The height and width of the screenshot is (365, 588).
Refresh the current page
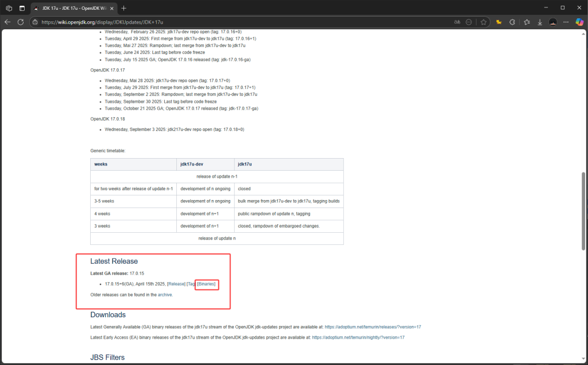[21, 22]
